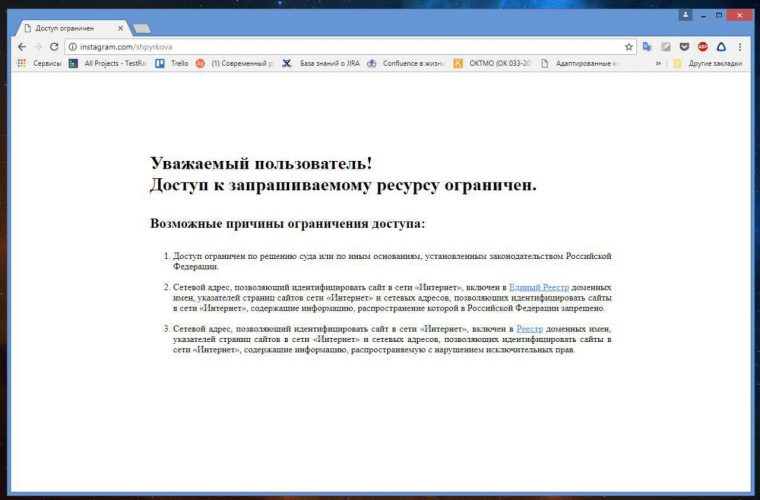
Task: Open site info icon before instagram.com
Action: pyautogui.click(x=72, y=47)
